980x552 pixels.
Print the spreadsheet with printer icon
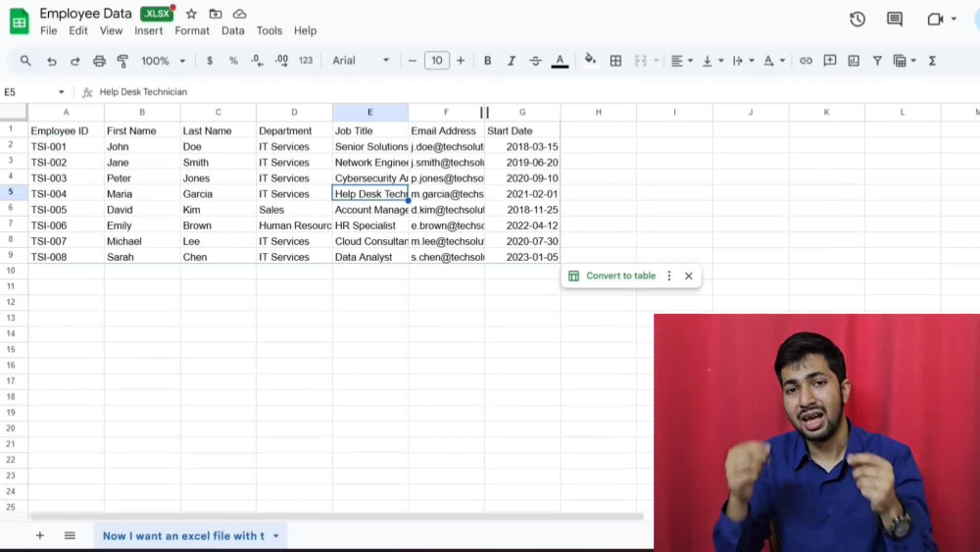(x=99, y=61)
